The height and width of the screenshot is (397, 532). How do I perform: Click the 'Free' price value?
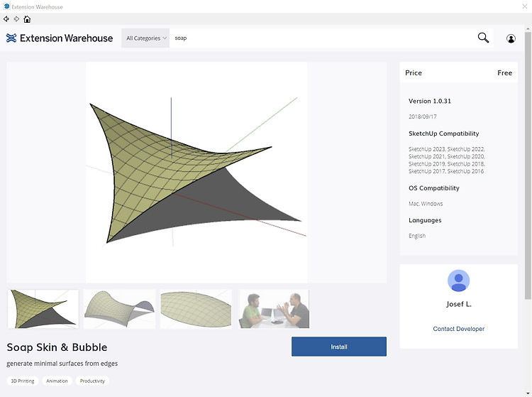pyautogui.click(x=504, y=72)
